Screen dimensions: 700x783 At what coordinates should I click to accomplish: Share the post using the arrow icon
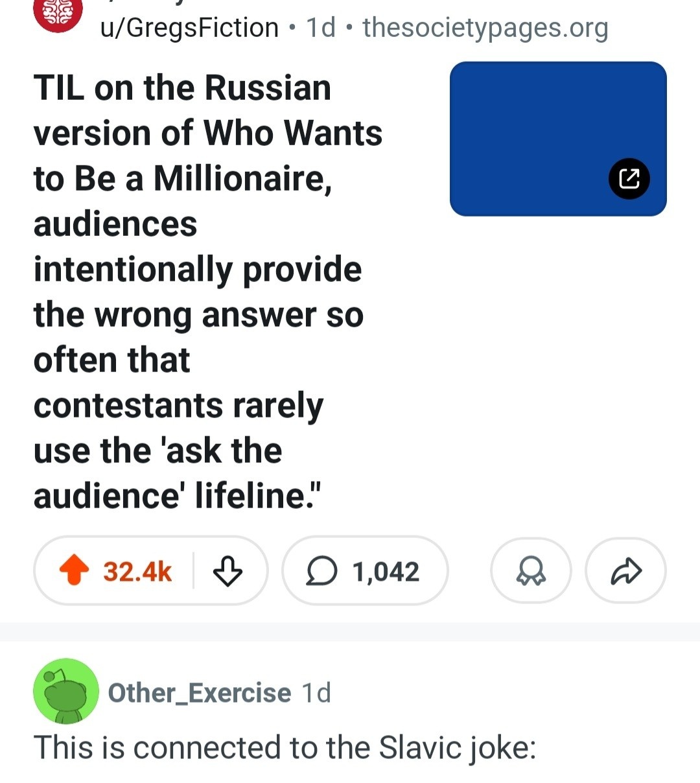[x=625, y=571]
